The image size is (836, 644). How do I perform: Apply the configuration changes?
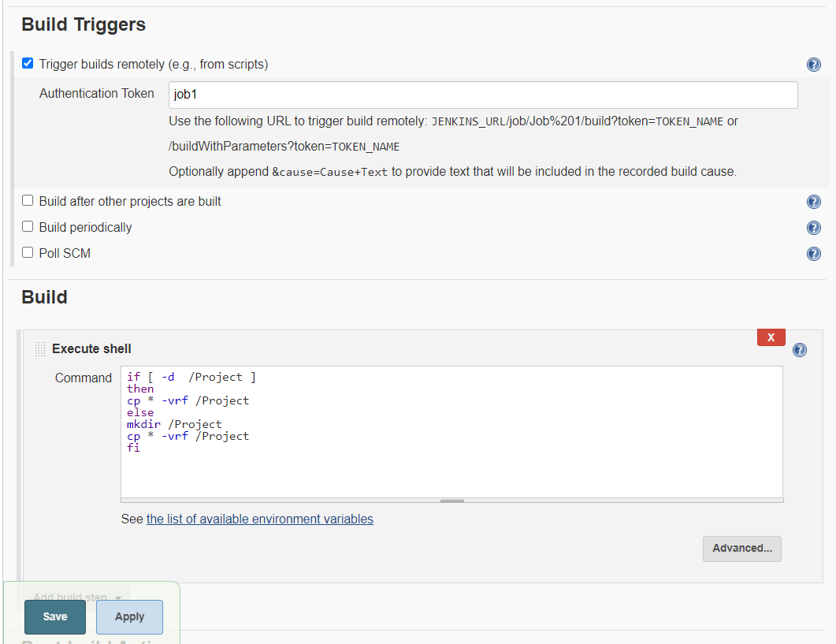coord(129,616)
